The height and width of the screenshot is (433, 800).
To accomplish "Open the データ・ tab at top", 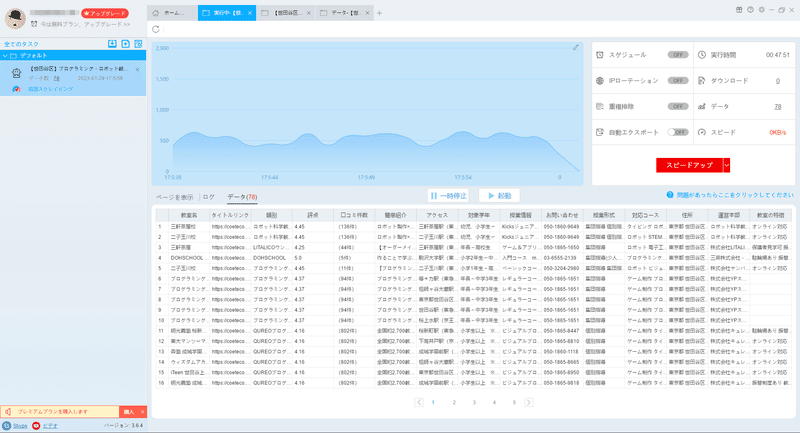I will (x=345, y=13).
